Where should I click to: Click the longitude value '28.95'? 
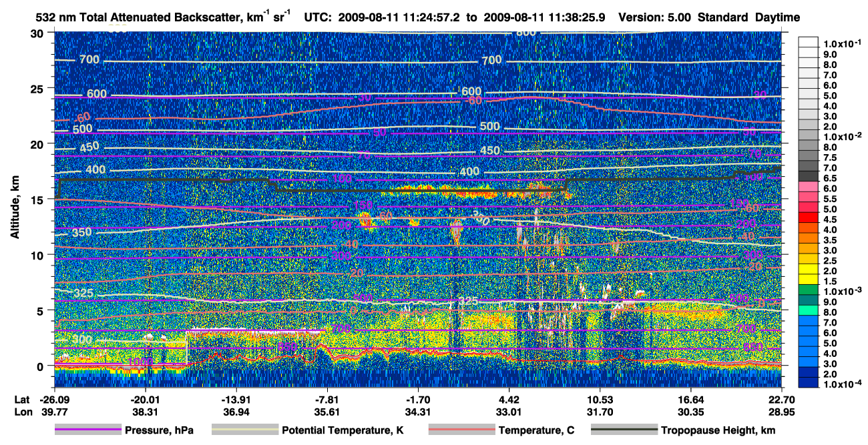pos(782,412)
